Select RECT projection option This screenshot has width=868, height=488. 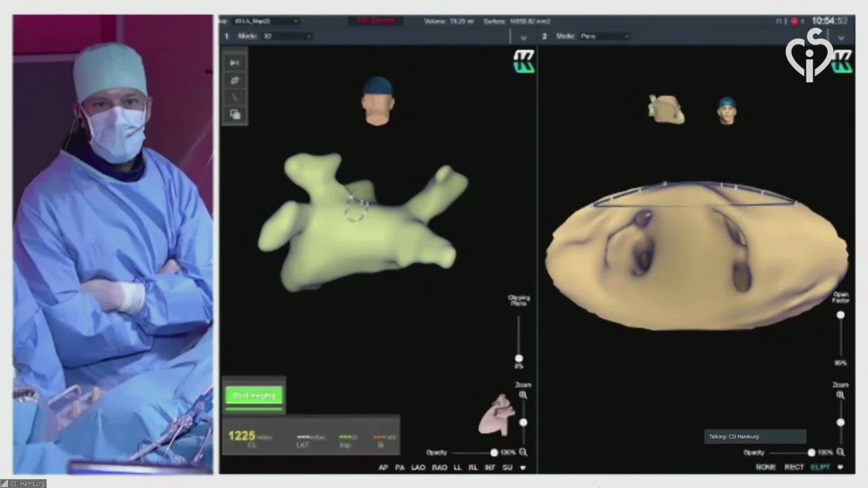pos(794,467)
